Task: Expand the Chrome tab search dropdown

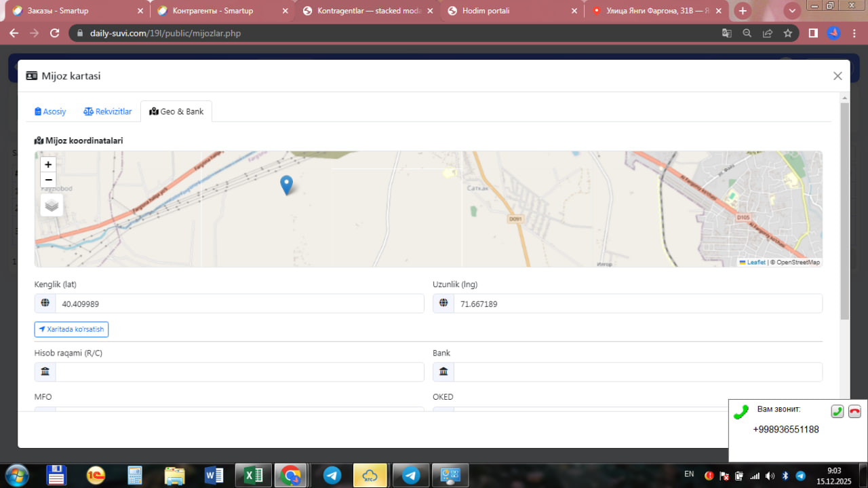Action: pos(791,11)
